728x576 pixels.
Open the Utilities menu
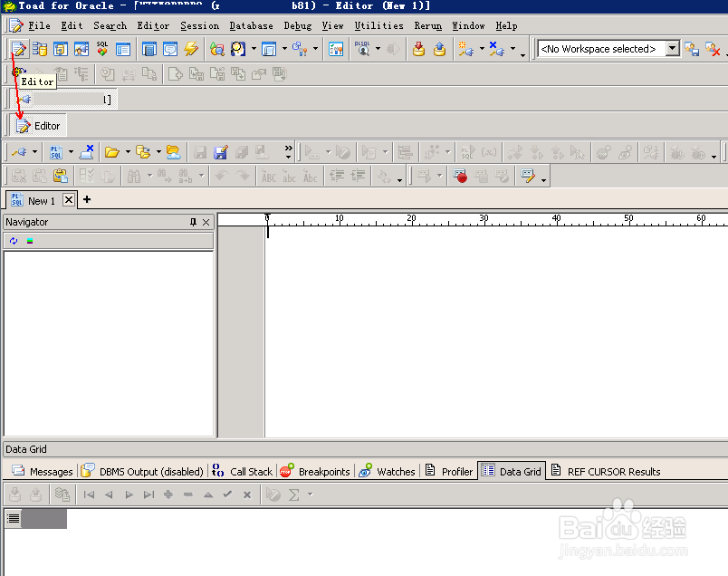(x=378, y=26)
